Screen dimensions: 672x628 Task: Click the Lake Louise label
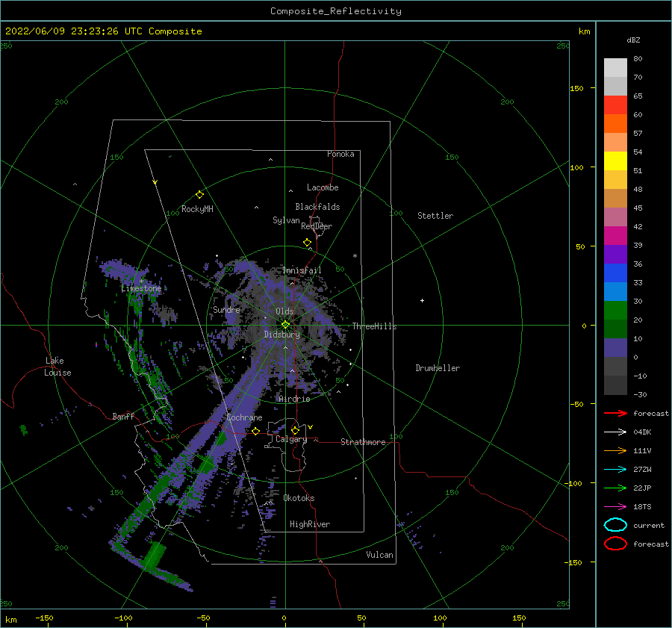(57, 367)
